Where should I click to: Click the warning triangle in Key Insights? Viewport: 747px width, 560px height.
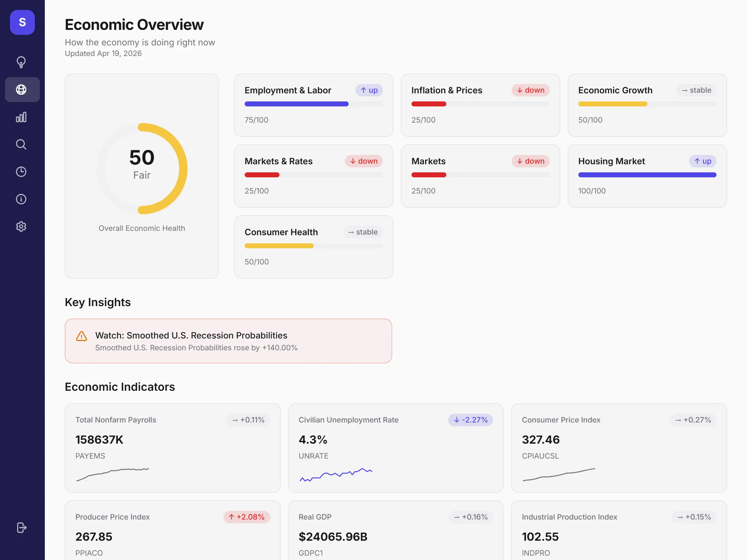[81, 336]
